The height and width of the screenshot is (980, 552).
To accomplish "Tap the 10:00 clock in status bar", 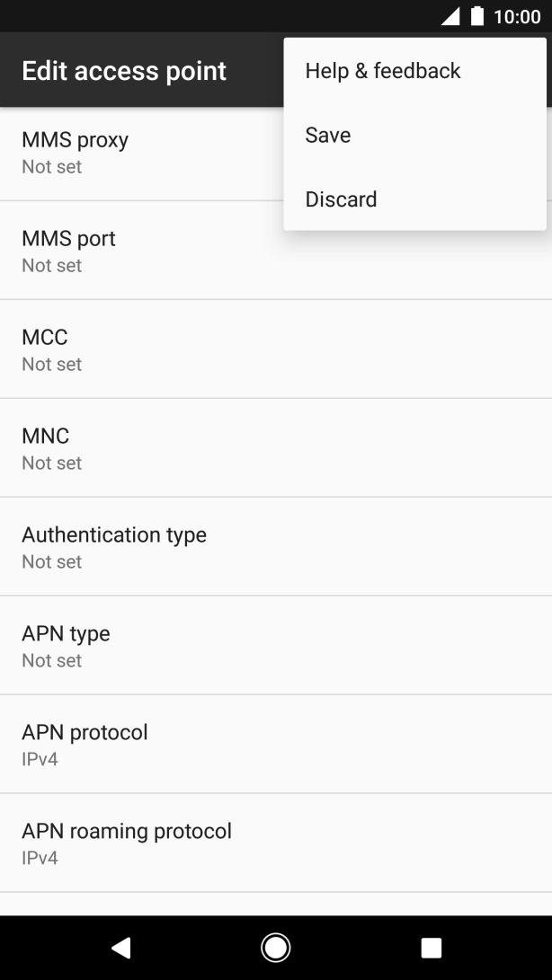I will click(x=517, y=16).
